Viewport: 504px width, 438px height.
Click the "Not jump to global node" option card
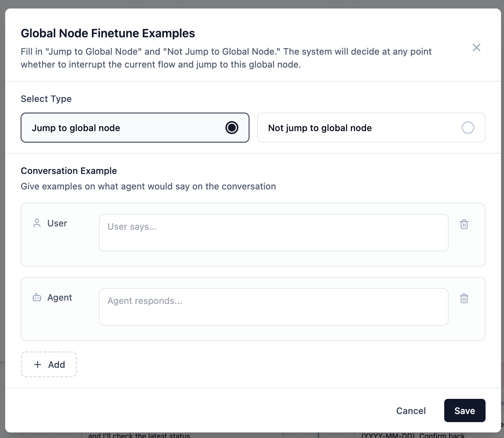point(371,128)
